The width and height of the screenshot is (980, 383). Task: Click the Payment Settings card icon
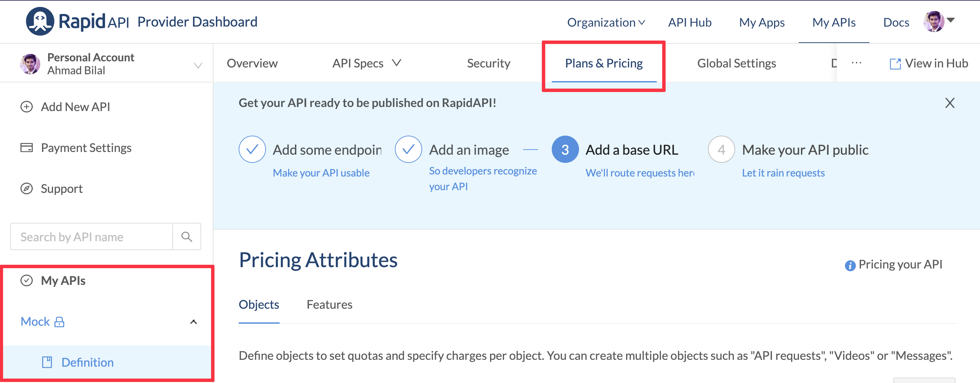[x=26, y=148]
